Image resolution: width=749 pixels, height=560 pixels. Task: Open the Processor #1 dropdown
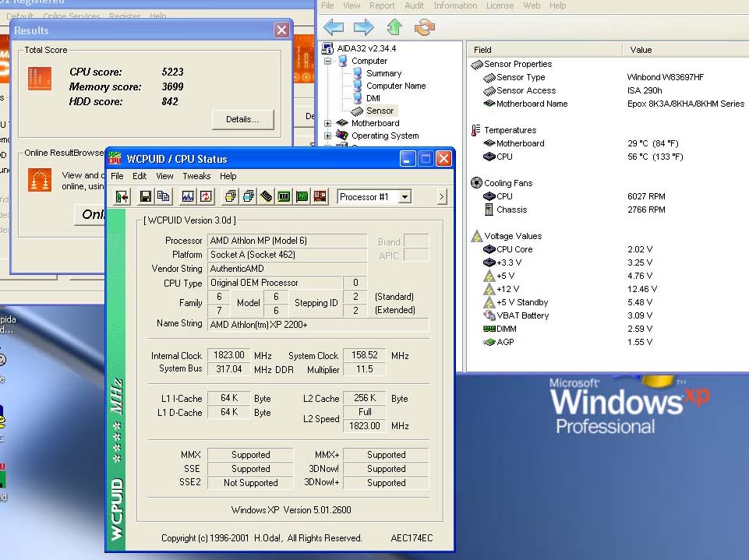(405, 197)
